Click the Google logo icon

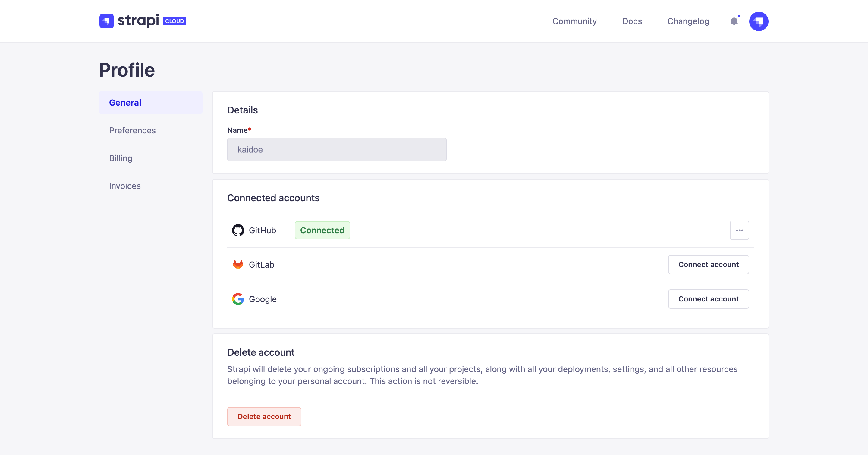coord(238,299)
